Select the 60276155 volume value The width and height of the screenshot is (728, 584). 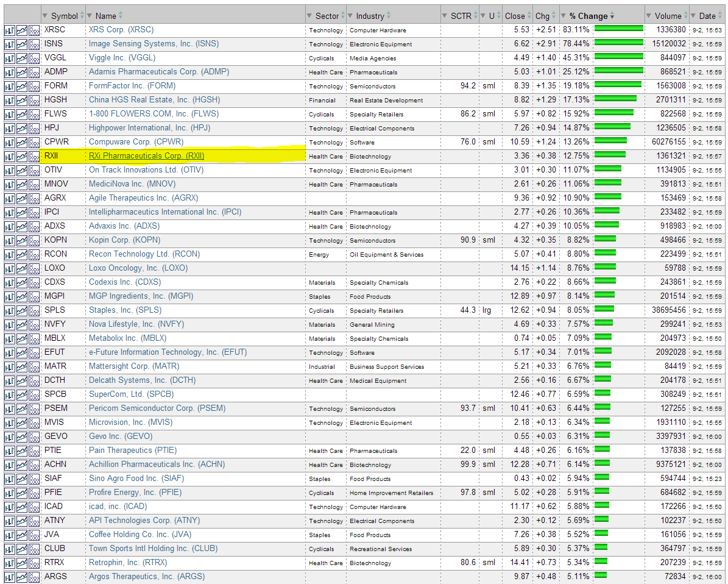coord(668,141)
